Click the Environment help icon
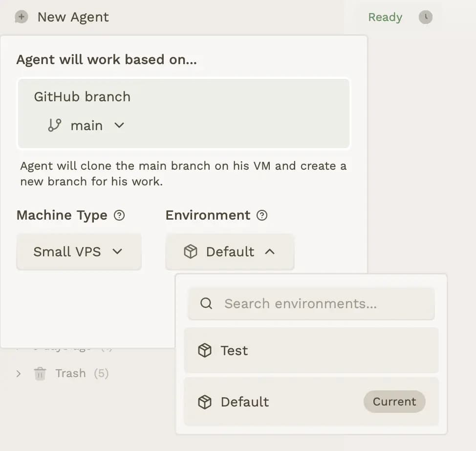Image resolution: width=476 pixels, height=451 pixels. click(262, 215)
